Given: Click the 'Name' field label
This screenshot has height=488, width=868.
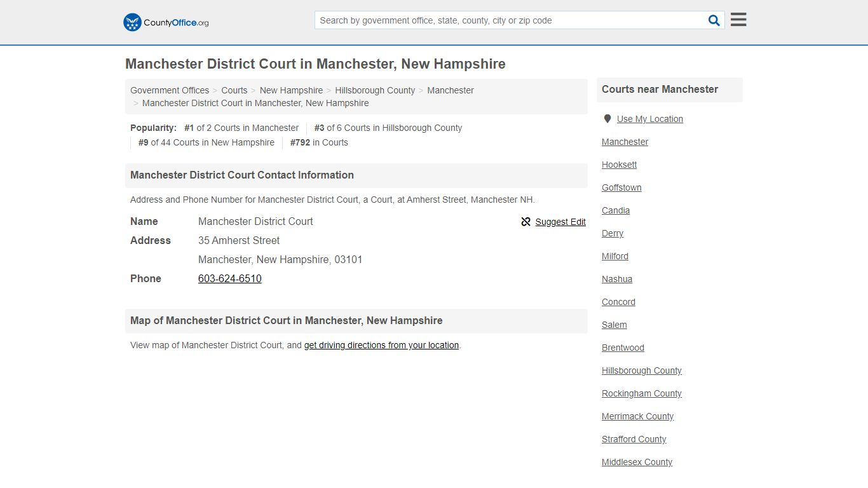Looking at the screenshot, I should (x=144, y=221).
